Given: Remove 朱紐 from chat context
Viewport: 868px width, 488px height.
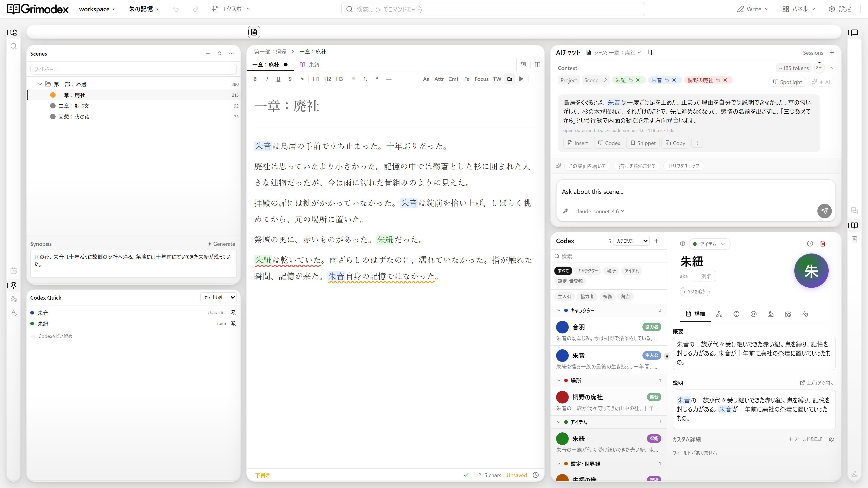Looking at the screenshot, I should point(638,80).
